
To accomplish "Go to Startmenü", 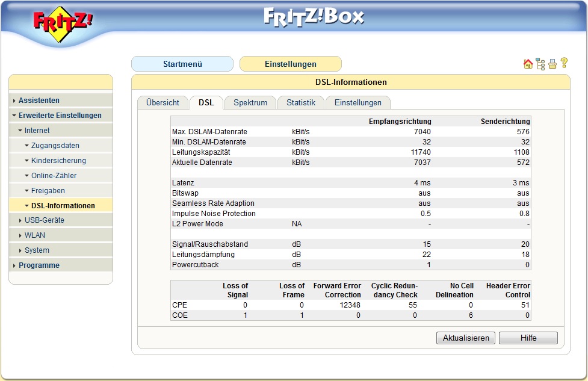I will coord(182,64).
